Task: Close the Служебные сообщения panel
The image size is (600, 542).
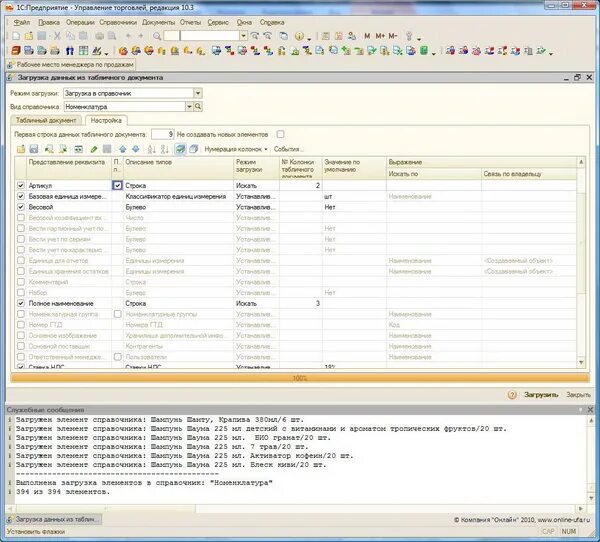Action: point(590,410)
